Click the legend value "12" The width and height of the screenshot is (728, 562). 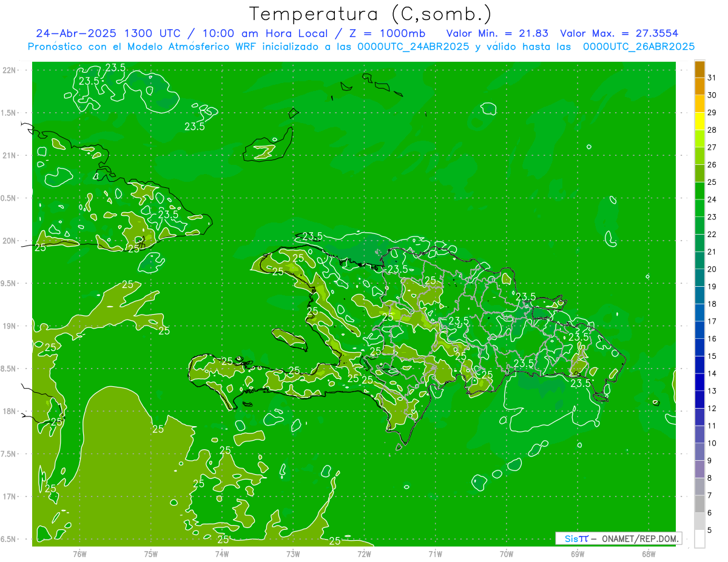coord(712,409)
